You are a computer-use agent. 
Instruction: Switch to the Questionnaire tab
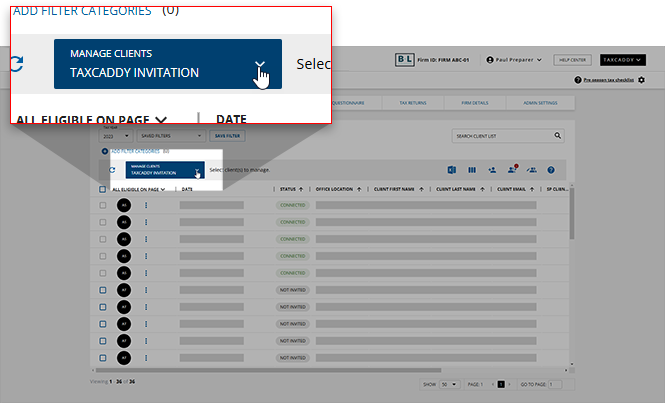(348, 103)
